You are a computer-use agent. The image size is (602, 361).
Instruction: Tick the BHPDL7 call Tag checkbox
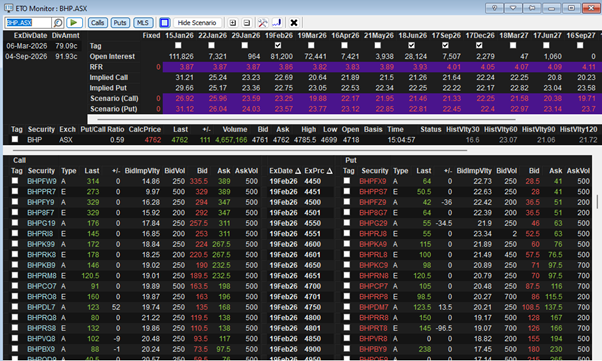(x=15, y=306)
